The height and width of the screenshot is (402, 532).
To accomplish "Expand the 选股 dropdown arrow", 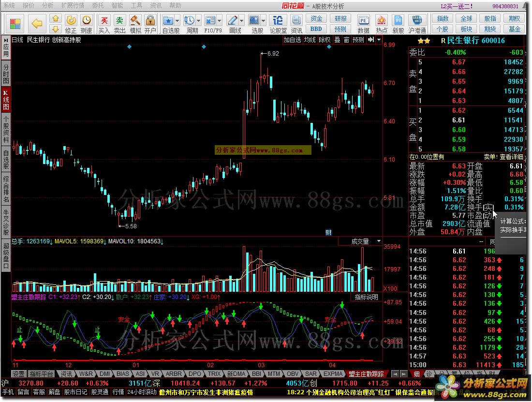I will (x=263, y=21).
